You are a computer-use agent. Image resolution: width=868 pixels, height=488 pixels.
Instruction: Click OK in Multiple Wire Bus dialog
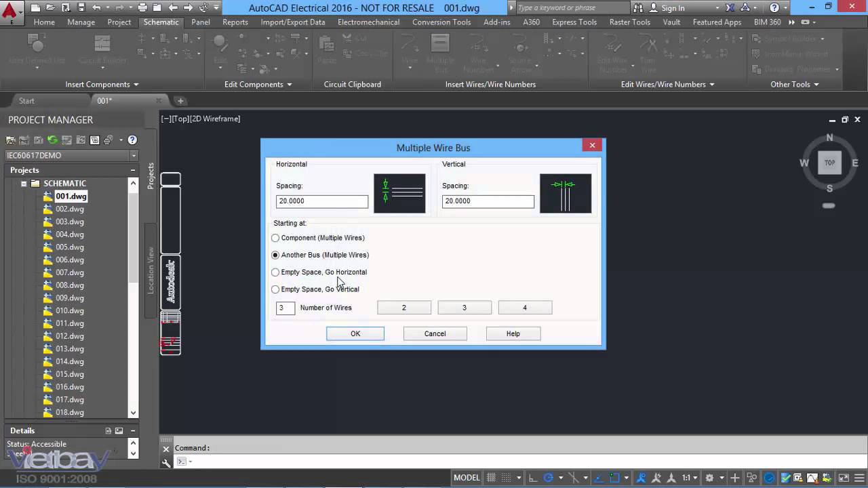pyautogui.click(x=355, y=333)
